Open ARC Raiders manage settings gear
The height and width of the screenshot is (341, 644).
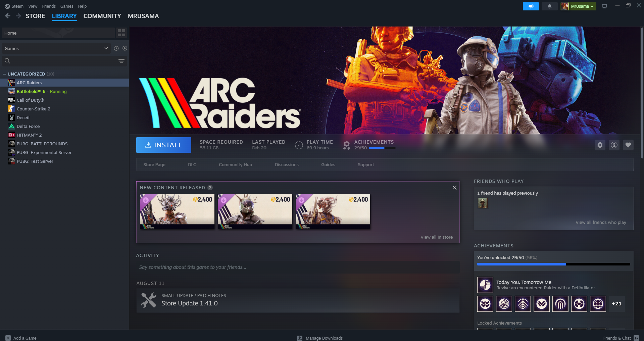pos(600,145)
